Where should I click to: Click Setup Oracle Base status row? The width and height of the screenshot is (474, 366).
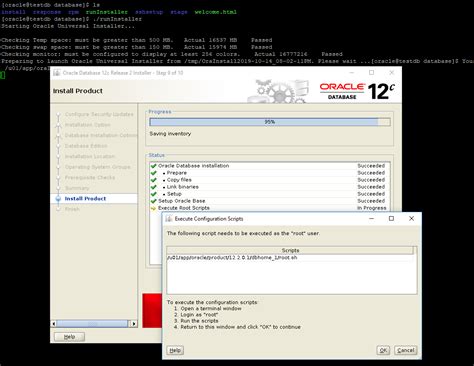coord(270,201)
